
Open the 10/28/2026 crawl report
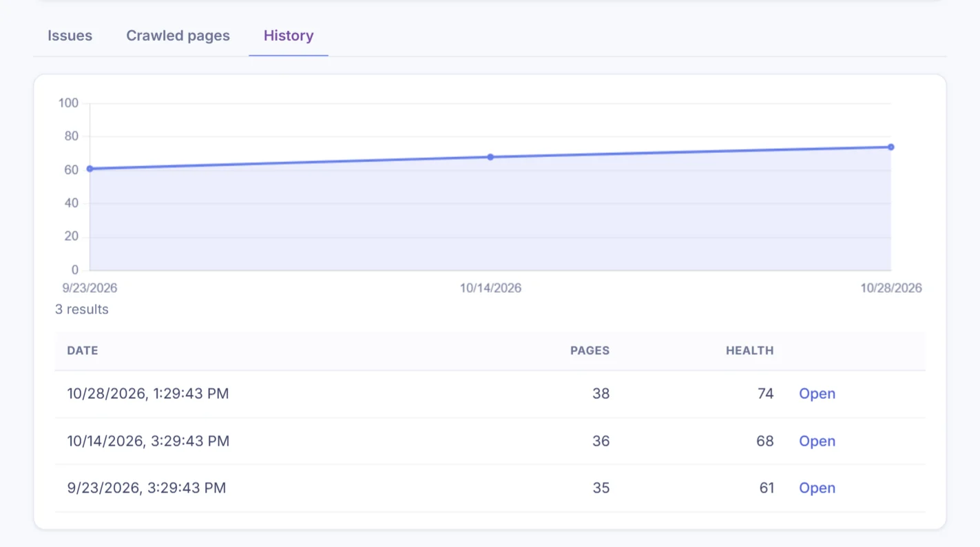point(817,394)
